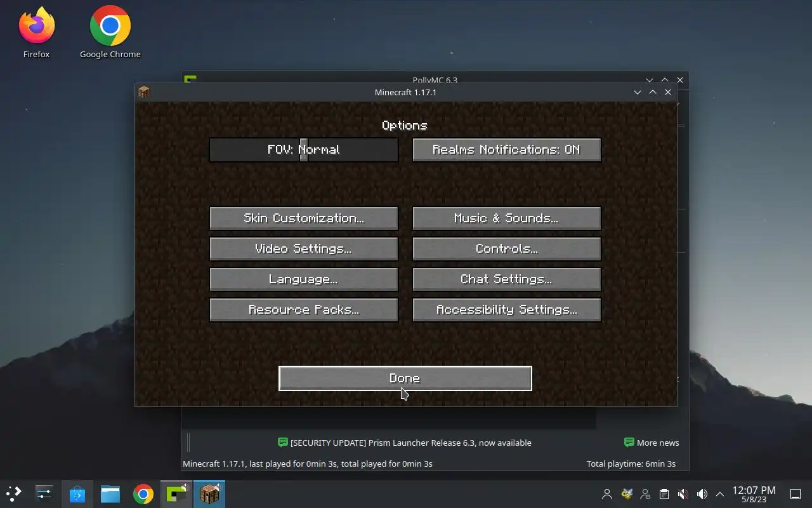Open Skin Customization settings
The image size is (812, 508).
click(304, 218)
